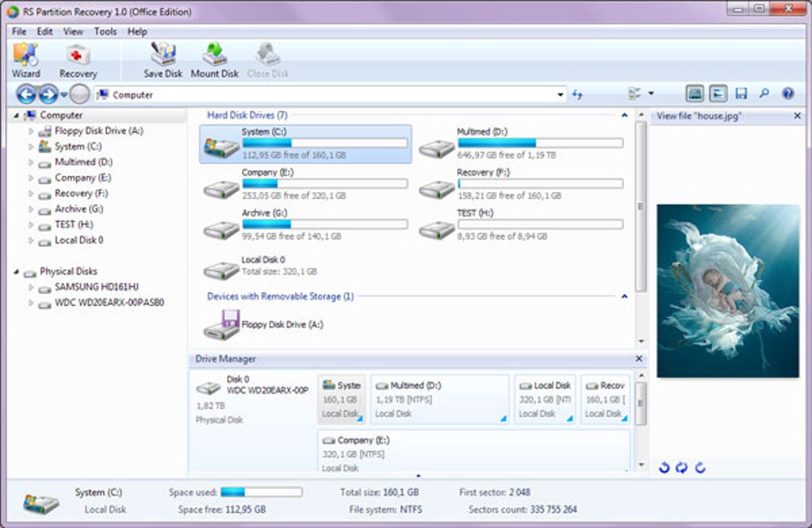This screenshot has height=528, width=812.
Task: Click the refresh arrows next to address bar
Action: point(577,94)
